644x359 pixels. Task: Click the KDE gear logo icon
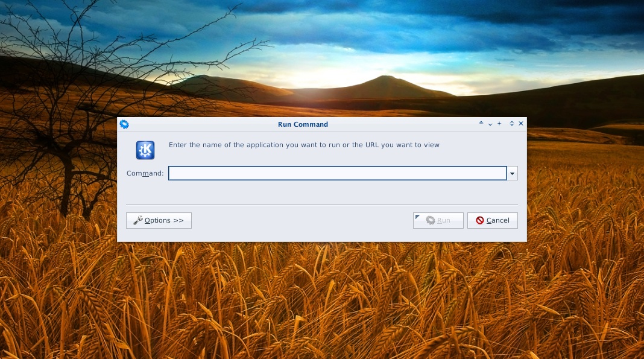145,150
